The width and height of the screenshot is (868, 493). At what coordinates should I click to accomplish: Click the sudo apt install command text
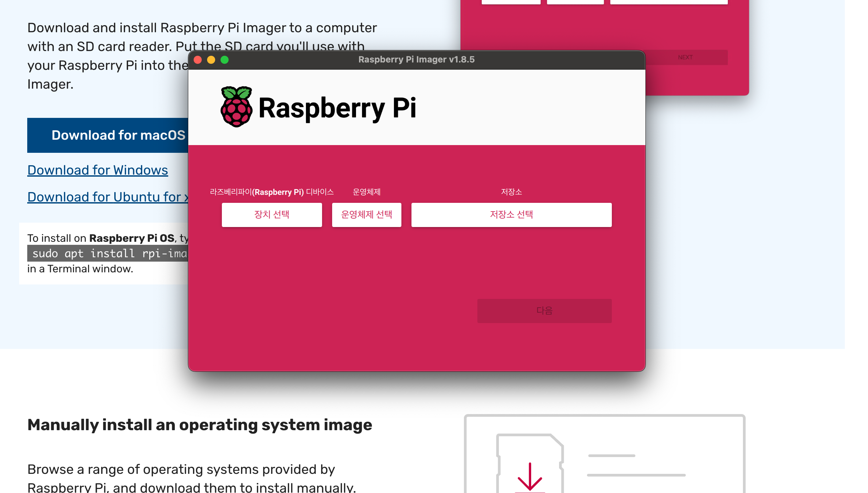pyautogui.click(x=108, y=254)
